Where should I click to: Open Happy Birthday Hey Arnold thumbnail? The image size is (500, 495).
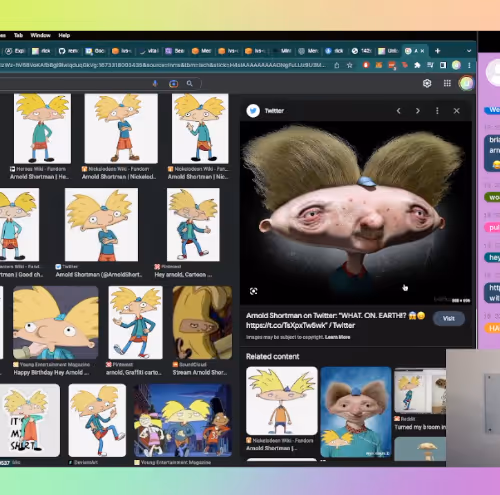click(56, 322)
